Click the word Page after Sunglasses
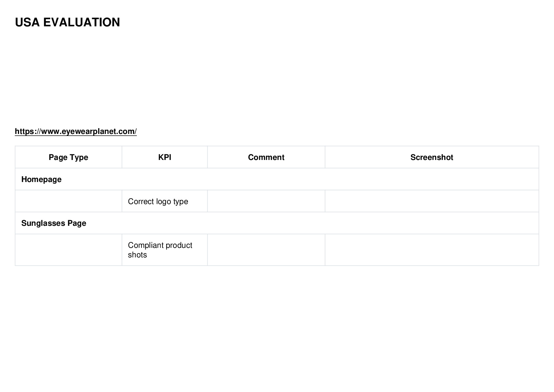Image resolution: width=554 pixels, height=392 pixels. point(77,223)
